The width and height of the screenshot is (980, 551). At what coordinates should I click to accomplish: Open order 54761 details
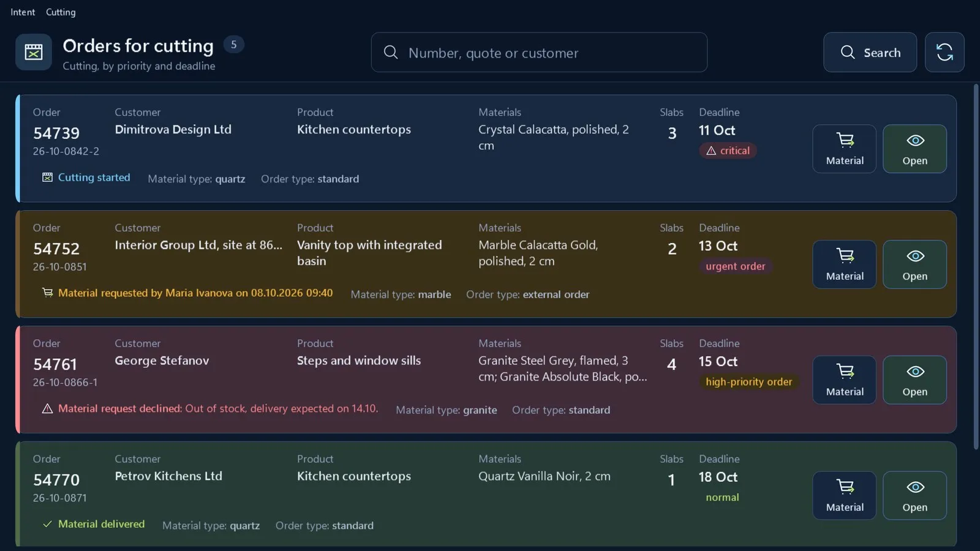[914, 380]
